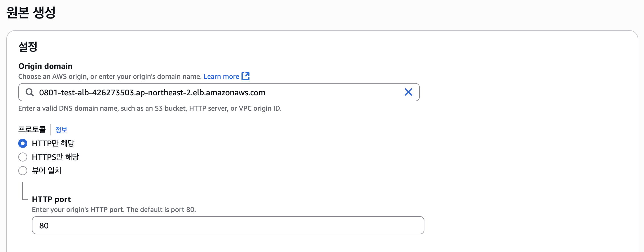Click inside the Origin domain text field

[216, 92]
